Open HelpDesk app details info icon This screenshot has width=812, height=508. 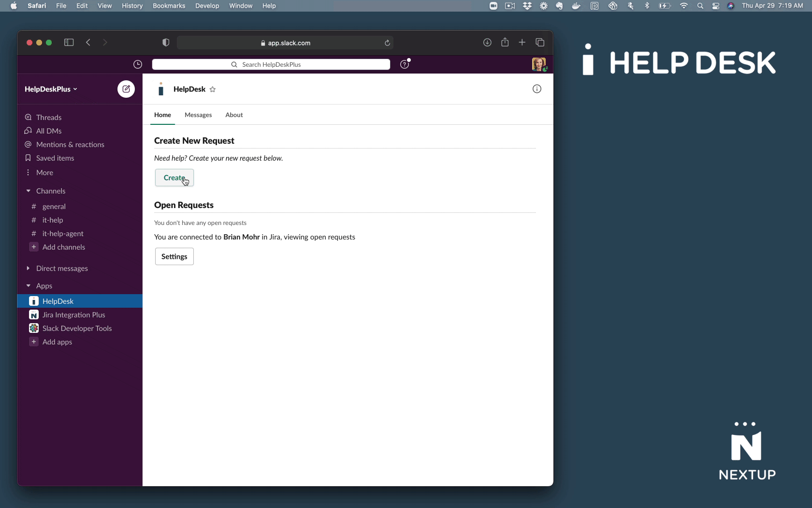tap(537, 89)
